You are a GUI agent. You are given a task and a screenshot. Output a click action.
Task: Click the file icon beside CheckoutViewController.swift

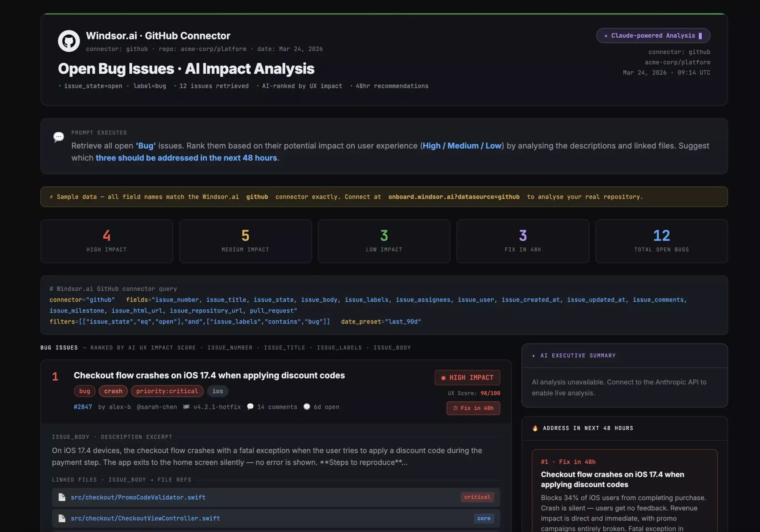(x=62, y=518)
